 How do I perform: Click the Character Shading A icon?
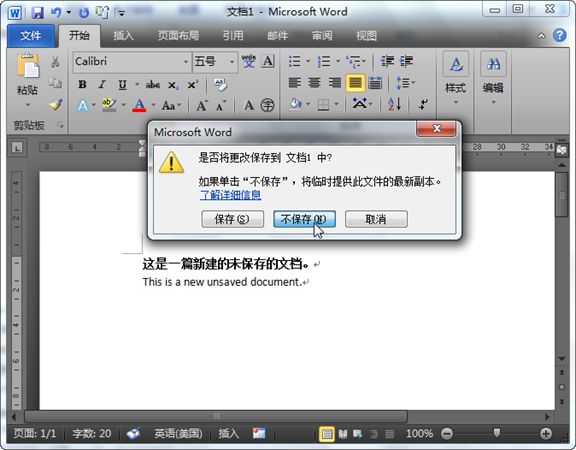point(249,105)
